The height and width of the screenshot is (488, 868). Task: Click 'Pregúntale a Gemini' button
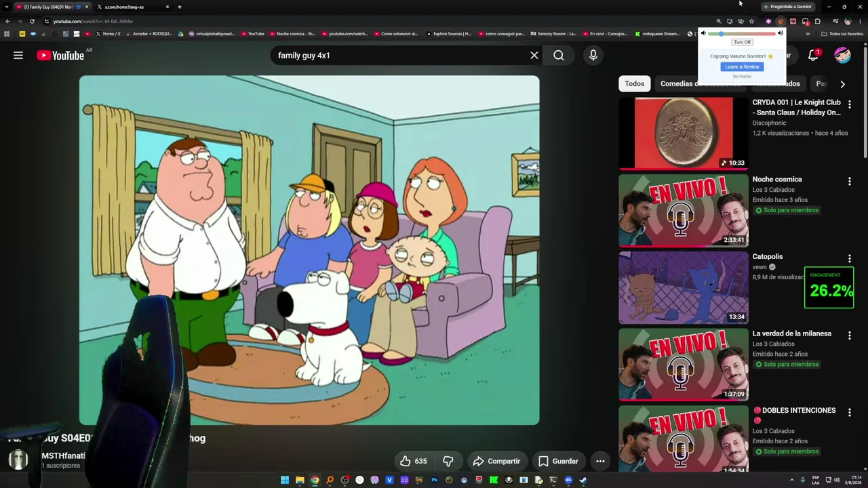(x=787, y=7)
